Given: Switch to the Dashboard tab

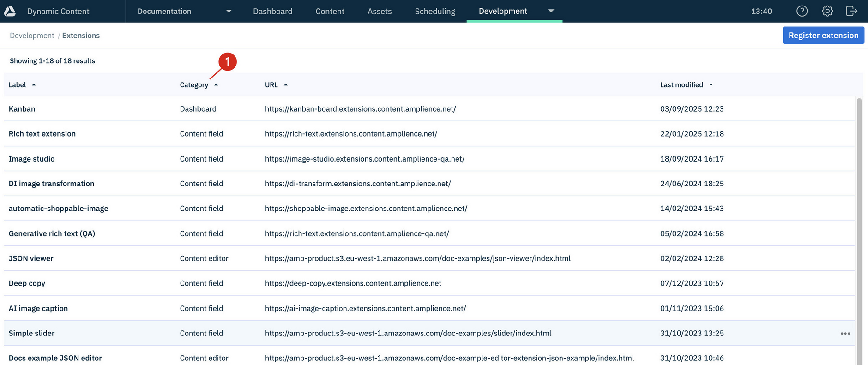Looking at the screenshot, I should (x=272, y=11).
